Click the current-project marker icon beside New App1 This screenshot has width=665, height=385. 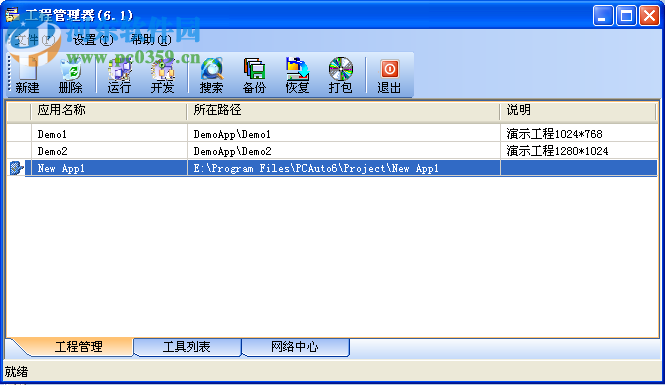[x=16, y=168]
